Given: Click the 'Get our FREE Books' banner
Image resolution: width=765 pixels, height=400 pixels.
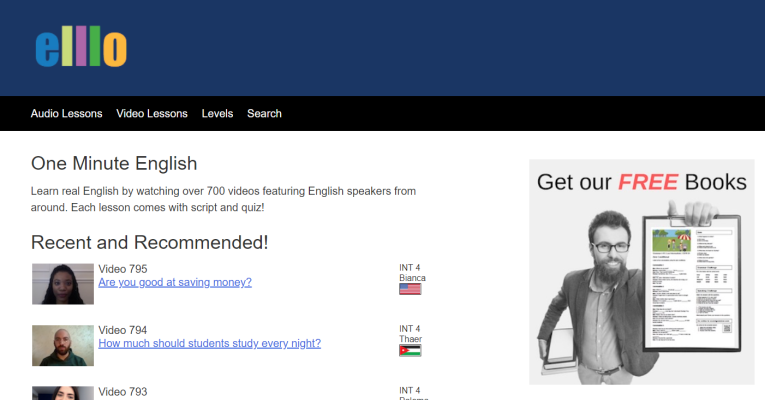Looking at the screenshot, I should (642, 272).
